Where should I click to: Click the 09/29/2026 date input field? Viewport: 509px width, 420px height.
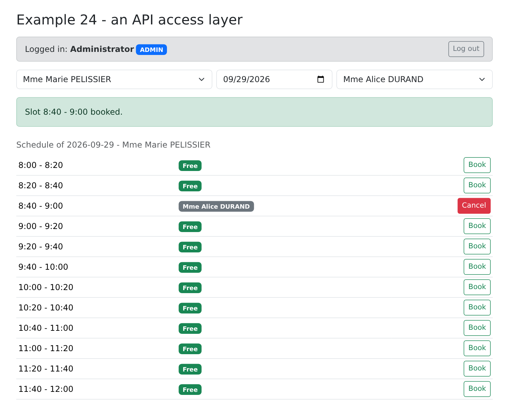pos(274,79)
